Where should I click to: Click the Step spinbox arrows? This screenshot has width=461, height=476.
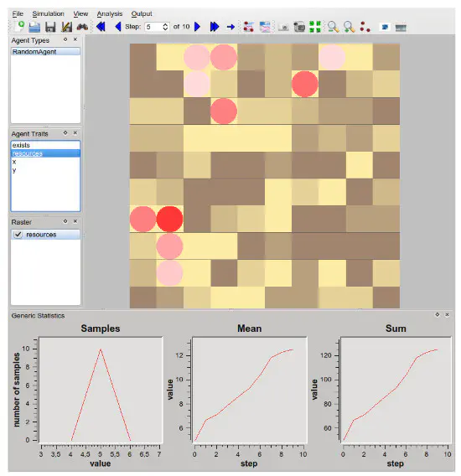(x=165, y=27)
